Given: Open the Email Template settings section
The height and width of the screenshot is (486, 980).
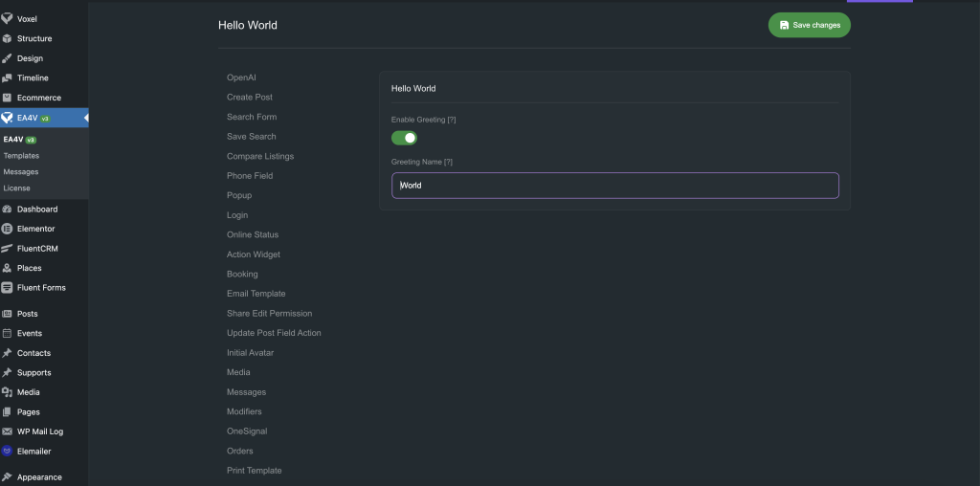Looking at the screenshot, I should pyautogui.click(x=256, y=294).
